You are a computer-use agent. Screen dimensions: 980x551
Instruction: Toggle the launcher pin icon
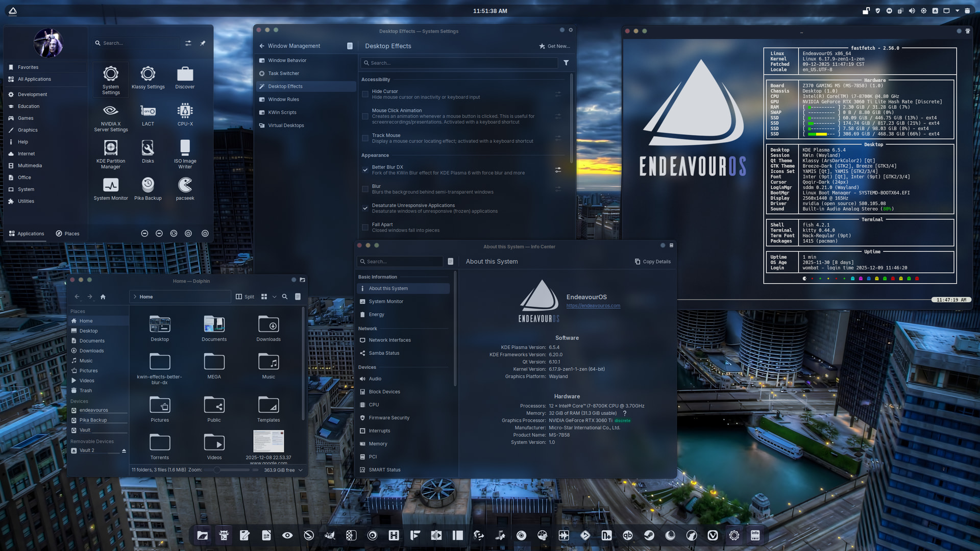tap(203, 43)
